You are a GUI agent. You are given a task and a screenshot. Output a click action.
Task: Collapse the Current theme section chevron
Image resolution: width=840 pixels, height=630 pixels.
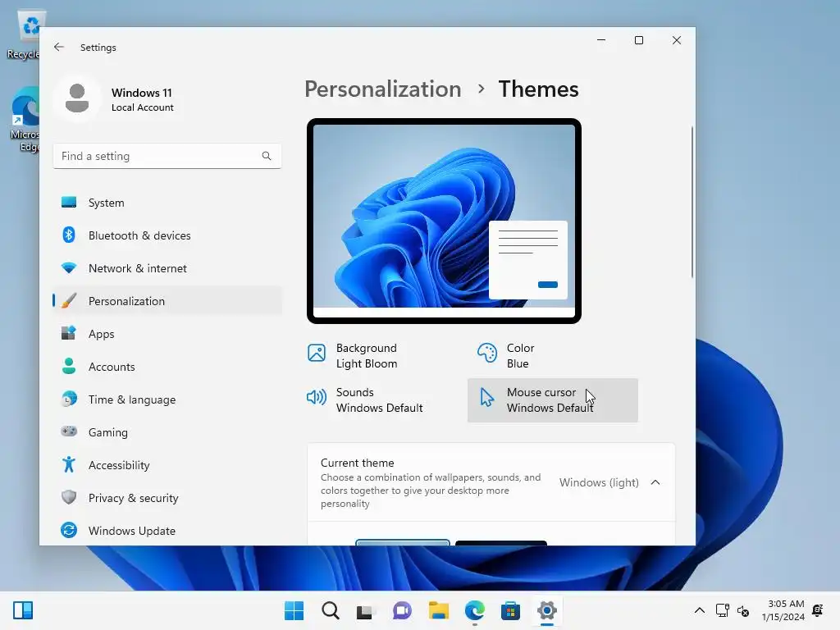pos(655,482)
